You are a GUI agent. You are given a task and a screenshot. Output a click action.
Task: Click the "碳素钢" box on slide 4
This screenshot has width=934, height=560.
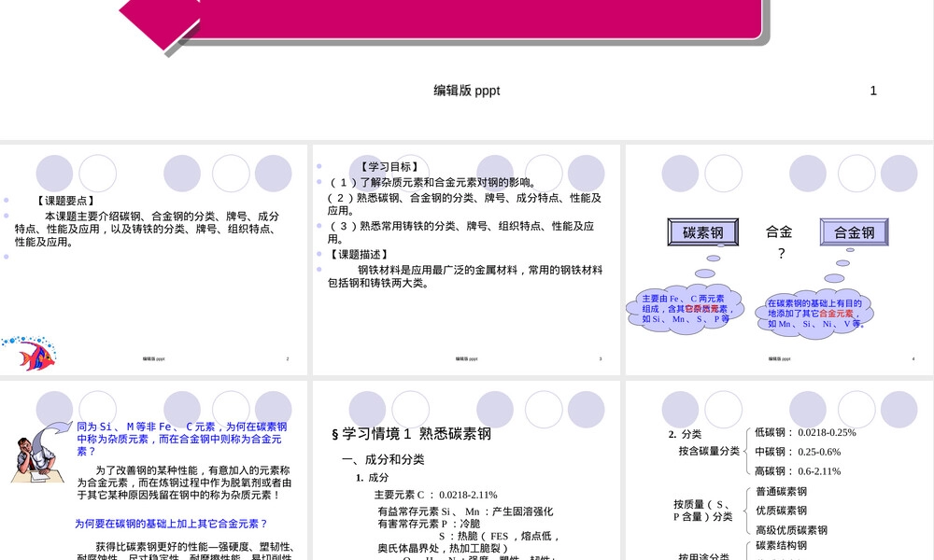pos(703,232)
